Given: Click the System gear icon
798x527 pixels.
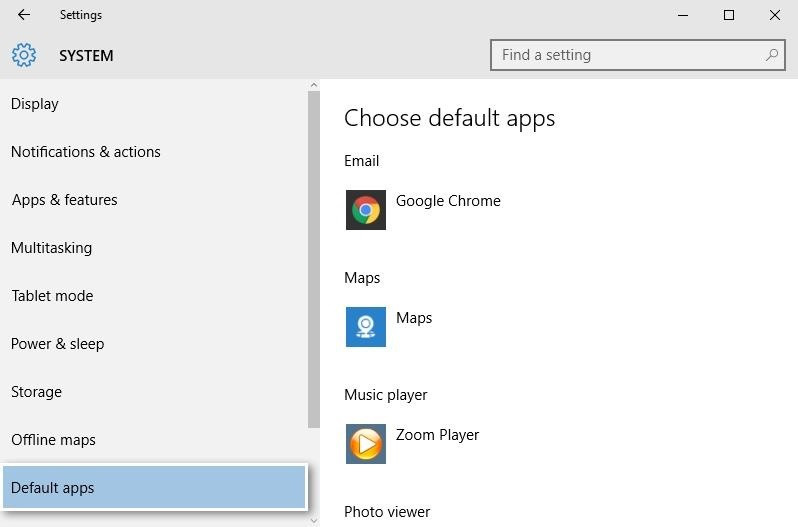Looking at the screenshot, I should pyautogui.click(x=24, y=56).
